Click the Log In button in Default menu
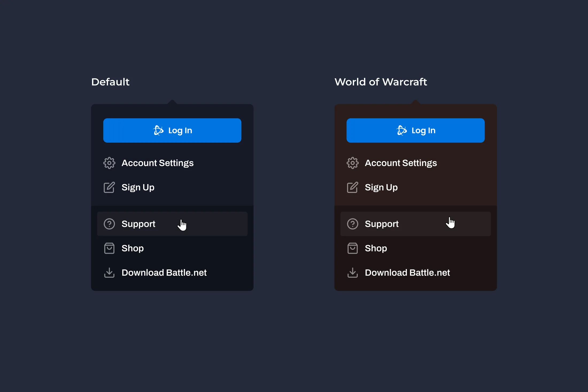Screen dimensions: 588x392 click(x=172, y=130)
